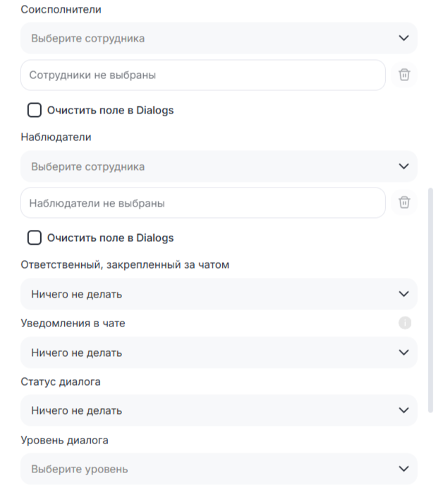Open the Наблюдатели employee dropdown
The width and height of the screenshot is (448, 490).
(212, 166)
